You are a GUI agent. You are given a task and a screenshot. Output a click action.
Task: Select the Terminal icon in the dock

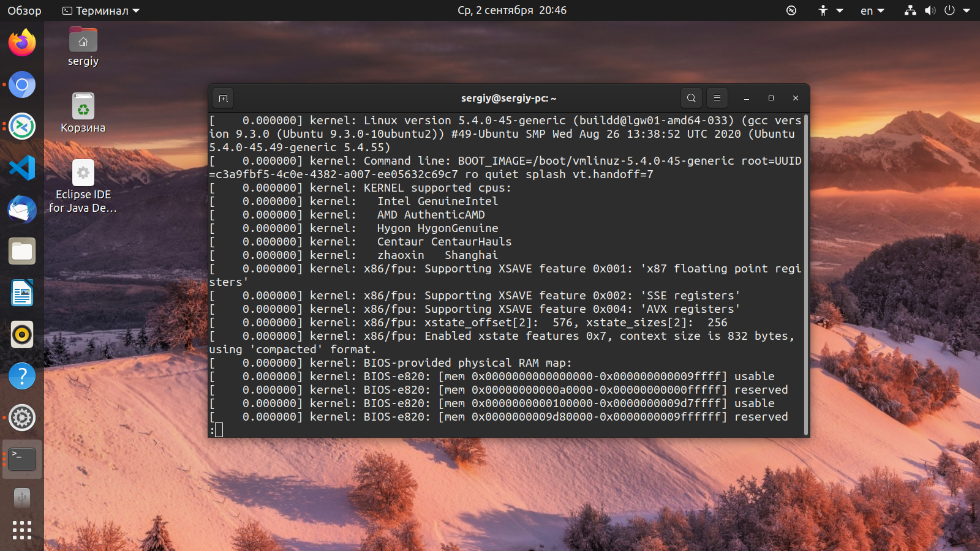click(x=22, y=459)
